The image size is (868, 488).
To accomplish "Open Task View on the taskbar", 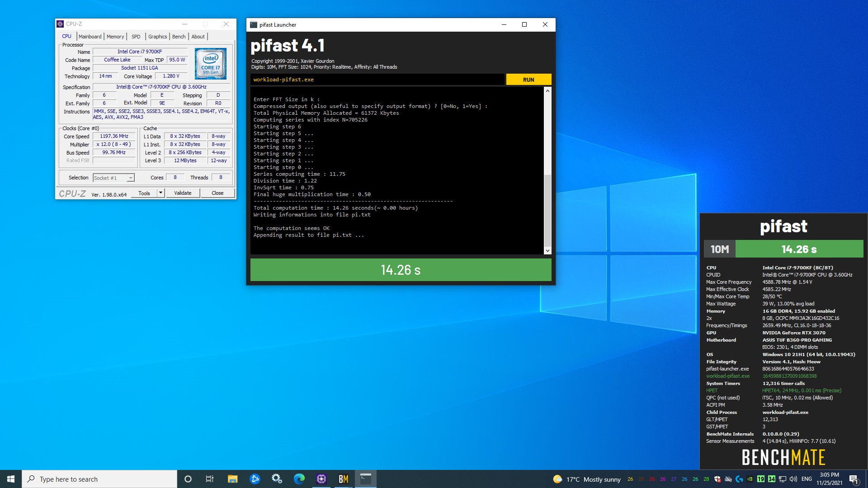I will click(210, 479).
